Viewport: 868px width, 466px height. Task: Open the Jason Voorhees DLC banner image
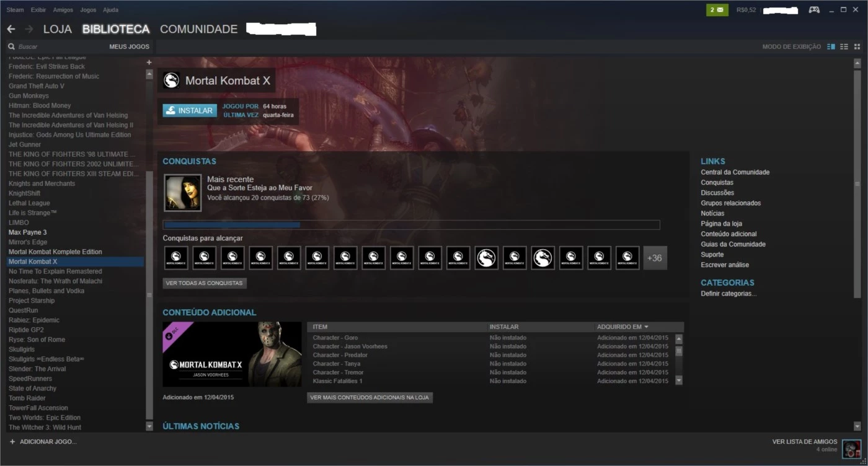(x=232, y=354)
